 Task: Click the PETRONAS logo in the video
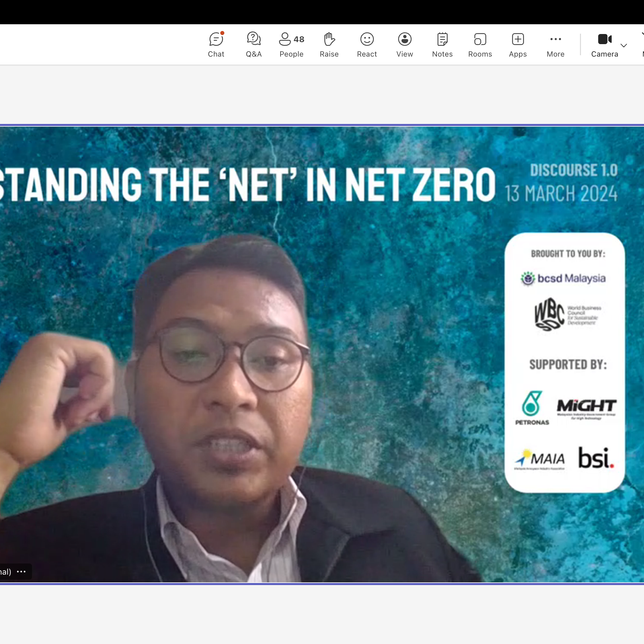click(532, 408)
